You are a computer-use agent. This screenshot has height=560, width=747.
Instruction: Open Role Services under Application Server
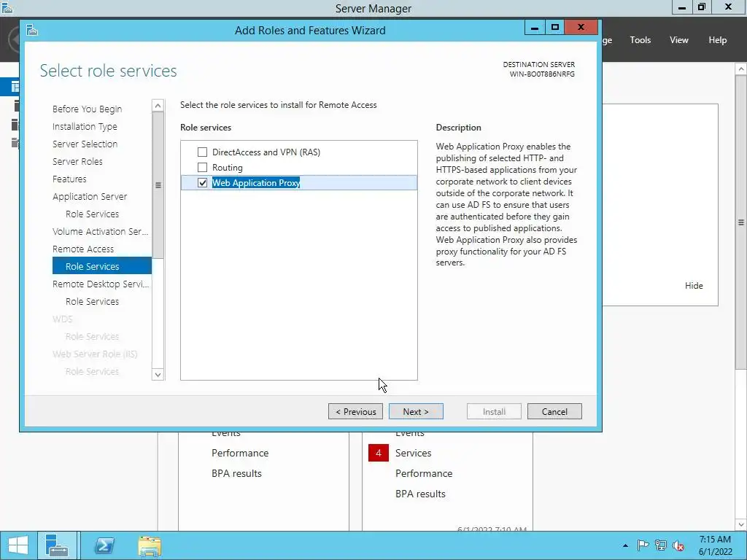pos(93,214)
